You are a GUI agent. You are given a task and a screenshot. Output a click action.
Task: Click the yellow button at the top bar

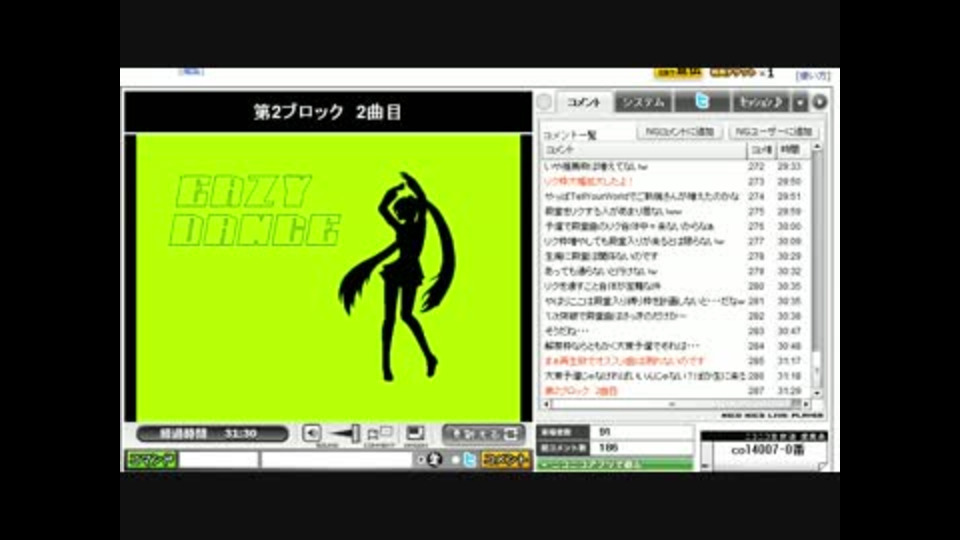click(678, 72)
